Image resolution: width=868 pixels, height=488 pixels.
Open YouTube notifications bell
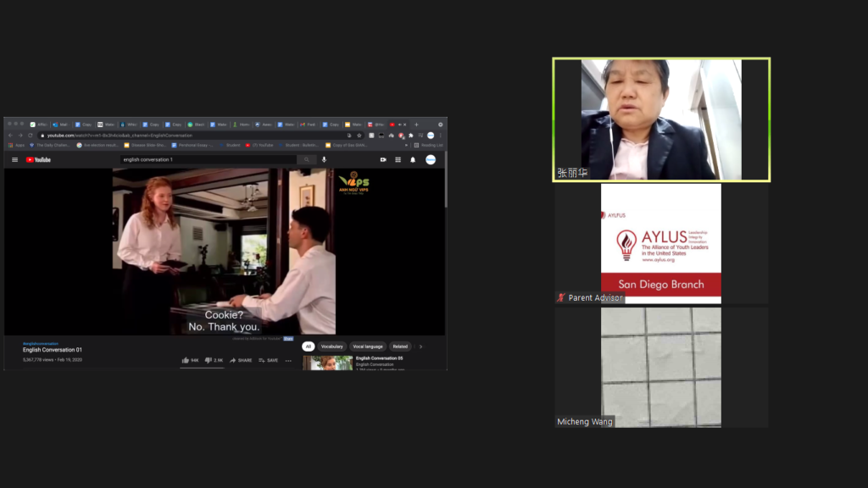point(413,160)
